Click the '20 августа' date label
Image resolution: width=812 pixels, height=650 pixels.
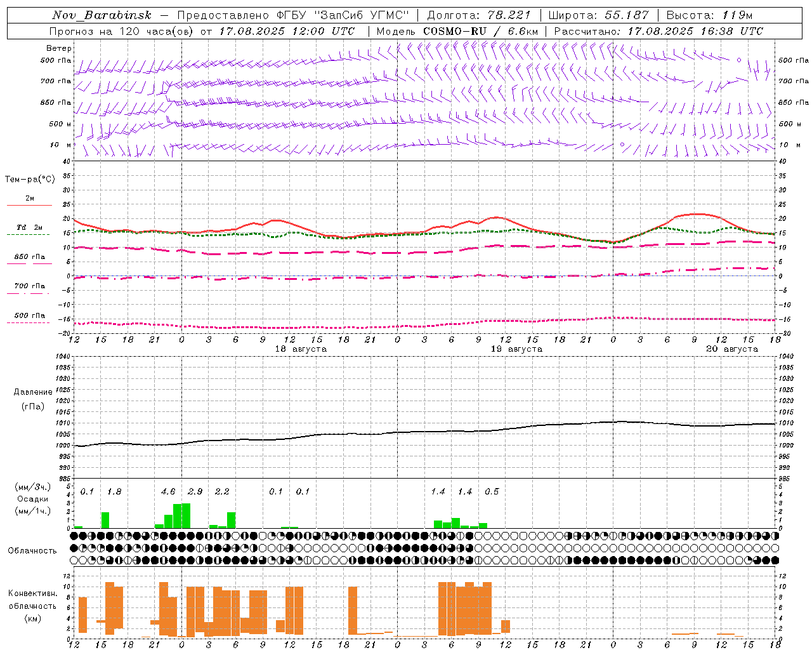coord(732,349)
